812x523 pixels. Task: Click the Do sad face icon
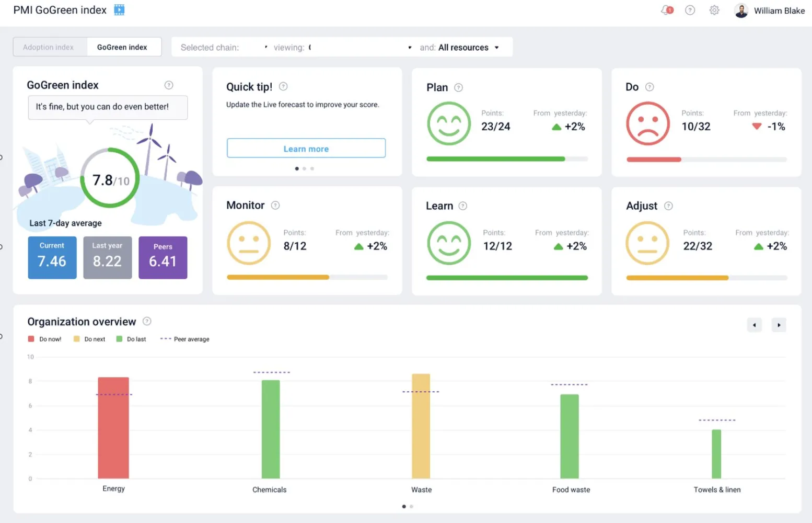648,123
